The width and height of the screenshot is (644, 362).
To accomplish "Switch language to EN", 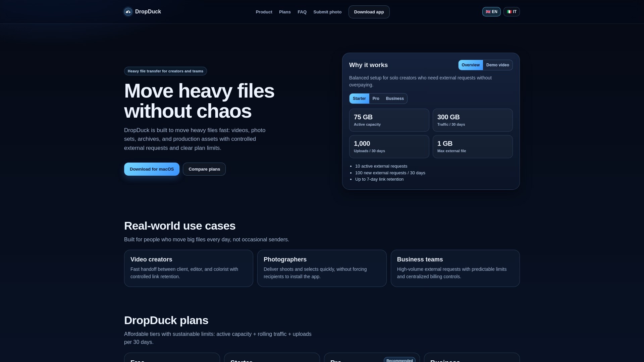I will 491,12.
